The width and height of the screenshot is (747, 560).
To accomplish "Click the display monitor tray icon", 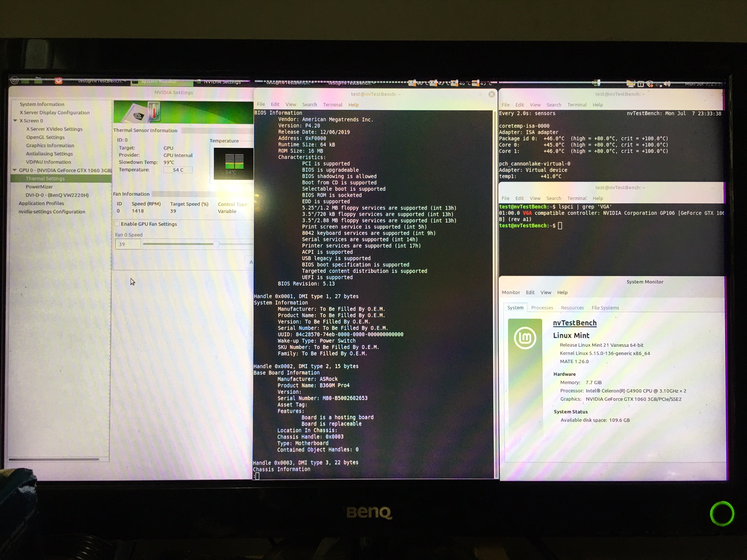I will (x=631, y=84).
